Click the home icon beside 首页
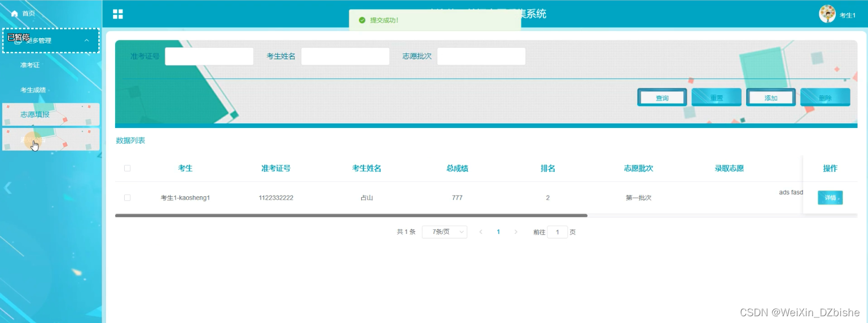 [x=15, y=14]
